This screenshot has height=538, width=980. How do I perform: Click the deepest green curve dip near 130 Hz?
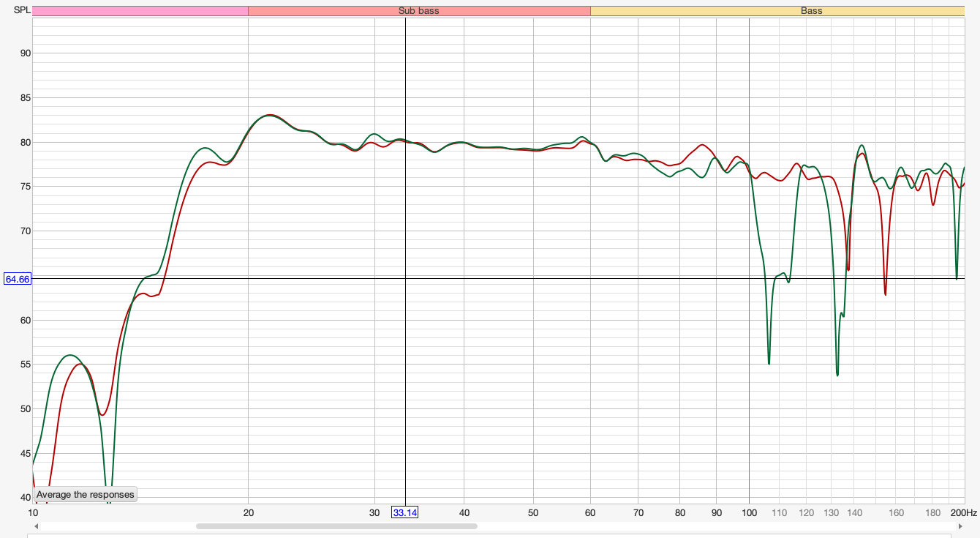(837, 375)
